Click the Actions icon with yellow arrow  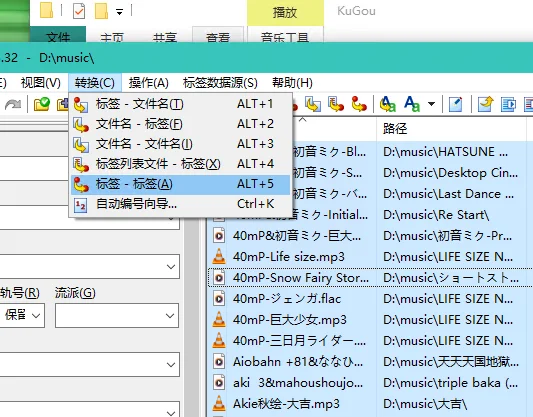pos(388,104)
